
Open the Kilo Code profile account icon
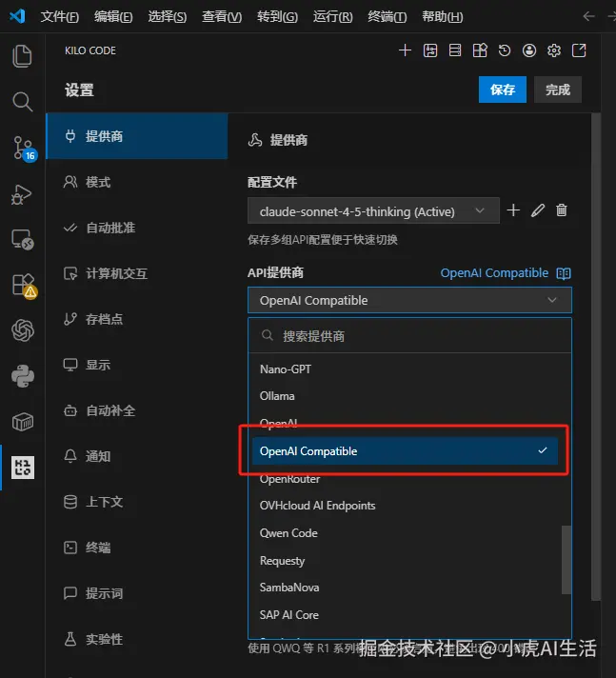click(x=529, y=50)
